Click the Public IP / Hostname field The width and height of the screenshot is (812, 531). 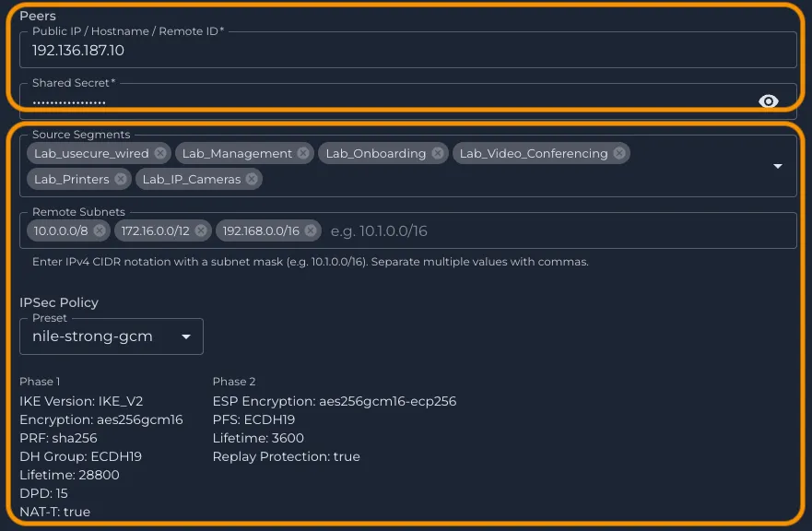(x=408, y=51)
